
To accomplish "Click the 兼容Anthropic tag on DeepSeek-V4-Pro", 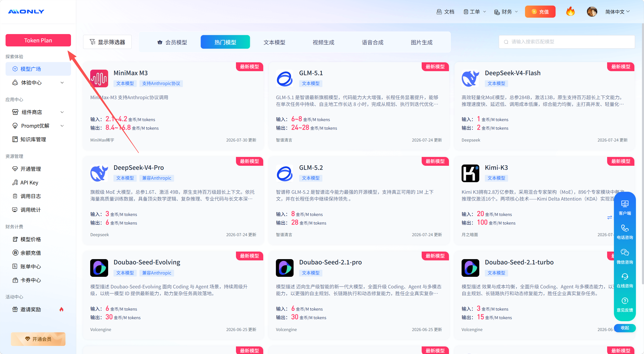I will (x=157, y=178).
